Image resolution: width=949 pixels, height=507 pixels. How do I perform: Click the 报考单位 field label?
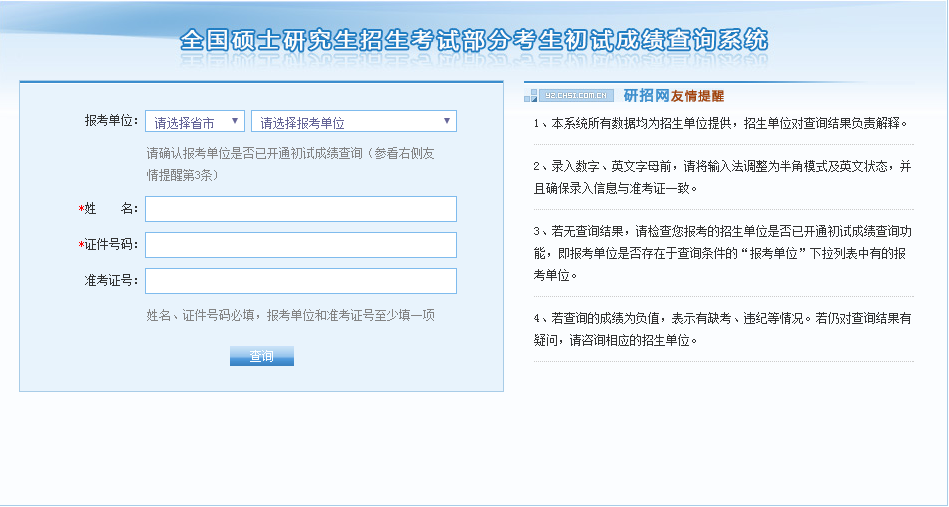[x=110, y=121]
